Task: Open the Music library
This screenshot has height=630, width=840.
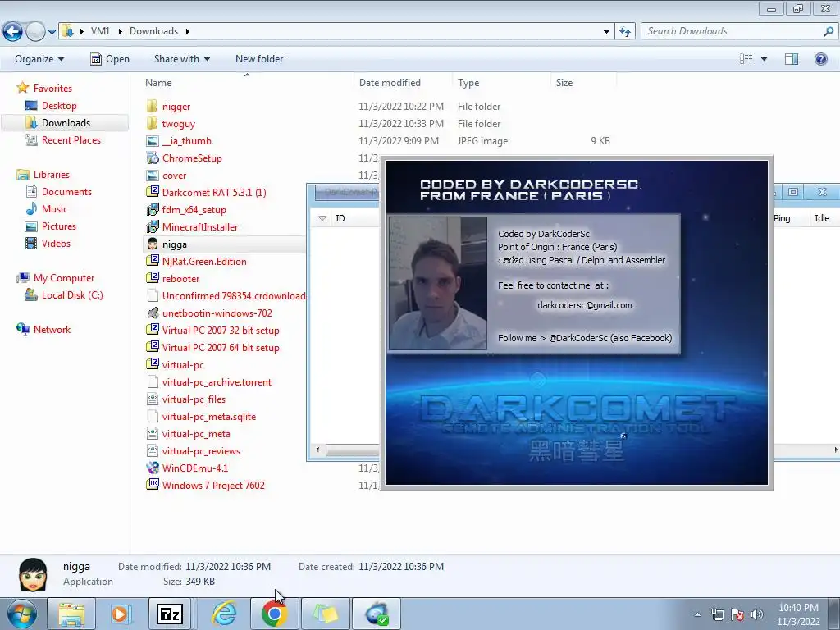Action: tap(55, 209)
